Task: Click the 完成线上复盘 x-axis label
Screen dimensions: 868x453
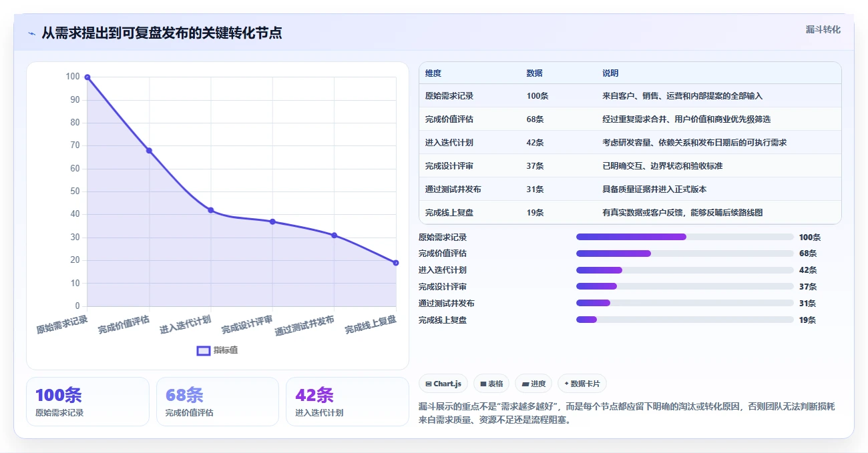Action: point(371,325)
